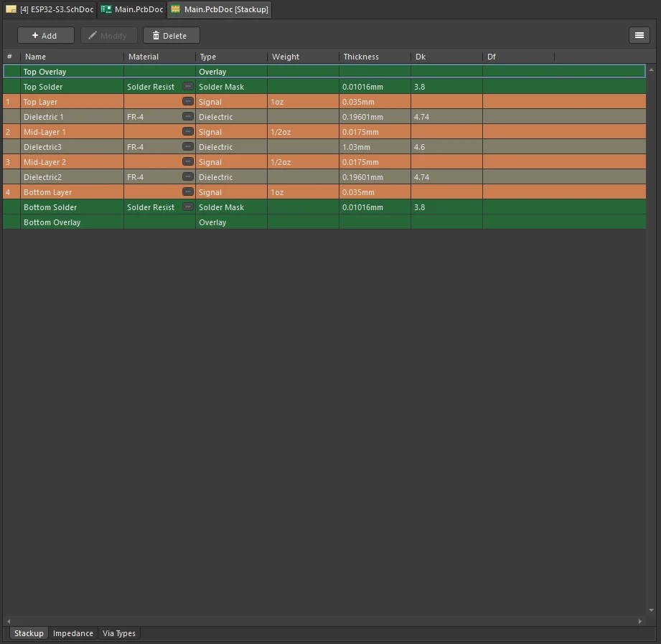Image resolution: width=661 pixels, height=644 pixels.
Task: Click left arrow of horizontal scrollbar
Action: [x=9, y=621]
